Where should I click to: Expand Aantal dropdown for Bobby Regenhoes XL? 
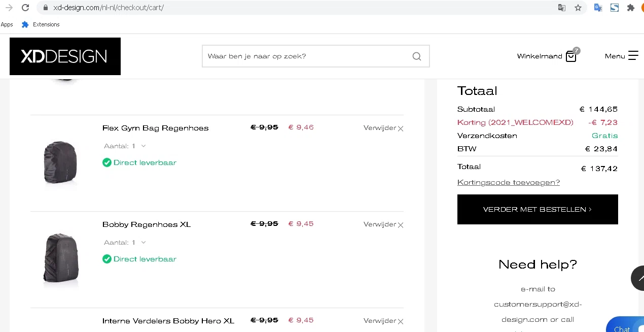coord(125,242)
